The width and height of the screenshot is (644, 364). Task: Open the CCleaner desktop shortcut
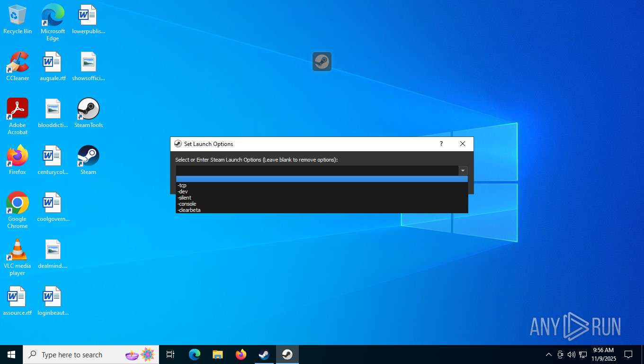(x=18, y=66)
